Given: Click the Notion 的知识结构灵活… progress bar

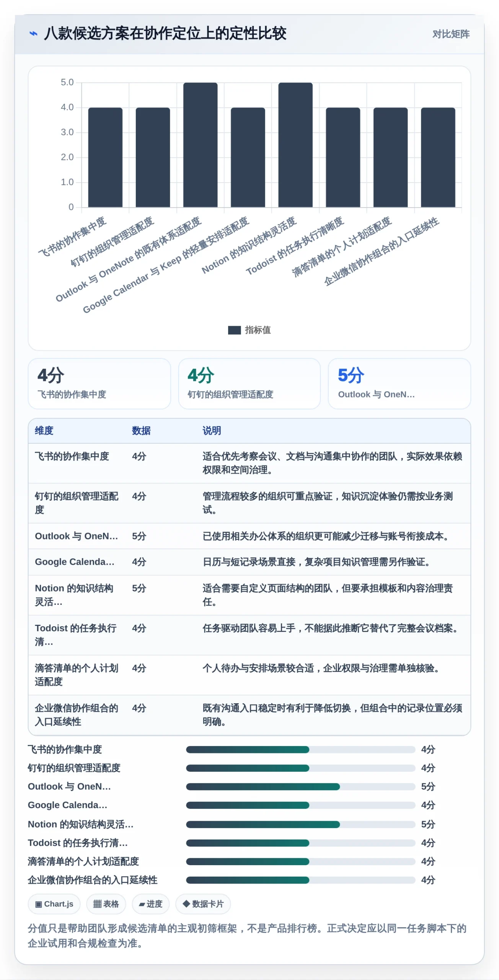Looking at the screenshot, I should [300, 824].
